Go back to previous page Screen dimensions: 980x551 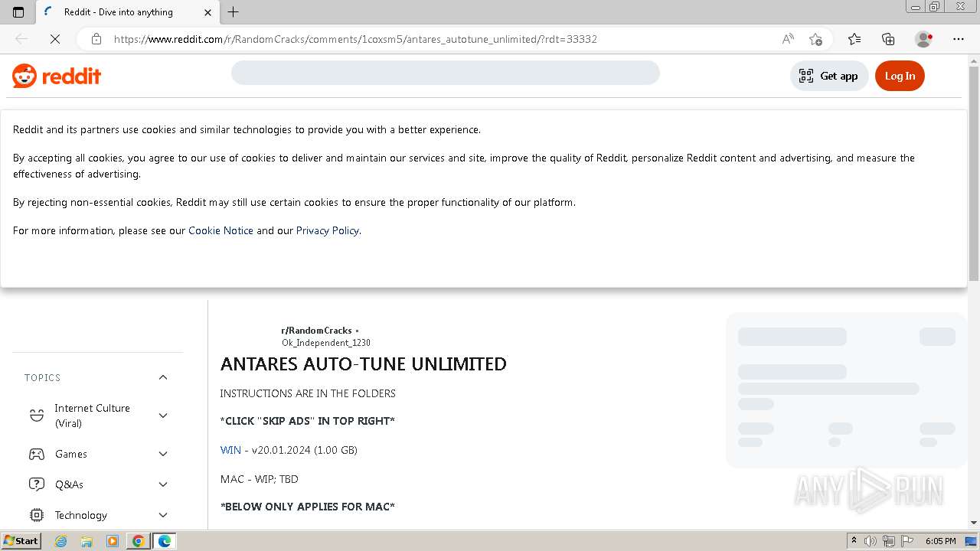21,39
